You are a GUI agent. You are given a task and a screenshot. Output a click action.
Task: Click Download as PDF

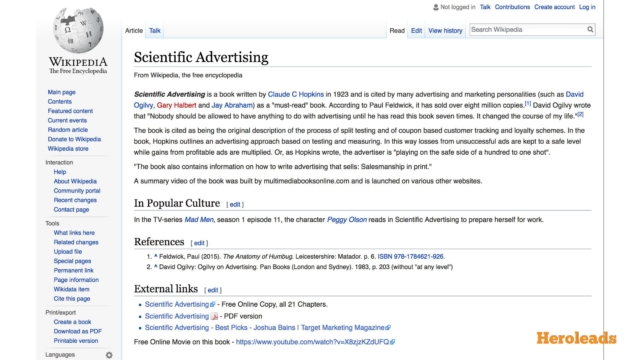point(78,331)
